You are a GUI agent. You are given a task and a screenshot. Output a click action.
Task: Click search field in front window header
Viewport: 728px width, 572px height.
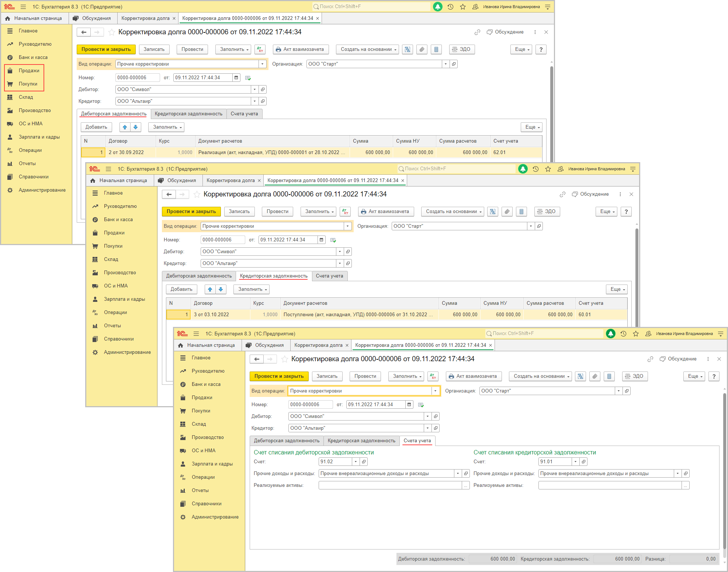click(x=544, y=334)
